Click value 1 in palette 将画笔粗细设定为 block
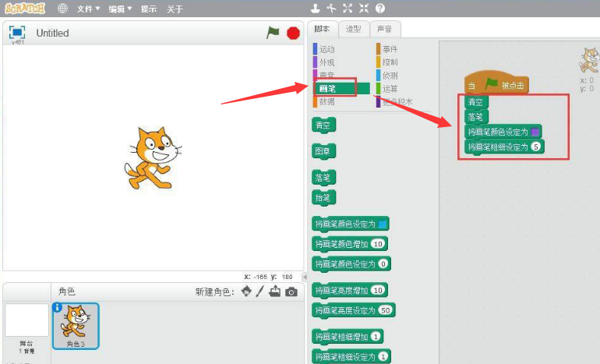The width and height of the screenshot is (600, 364). 383,356
